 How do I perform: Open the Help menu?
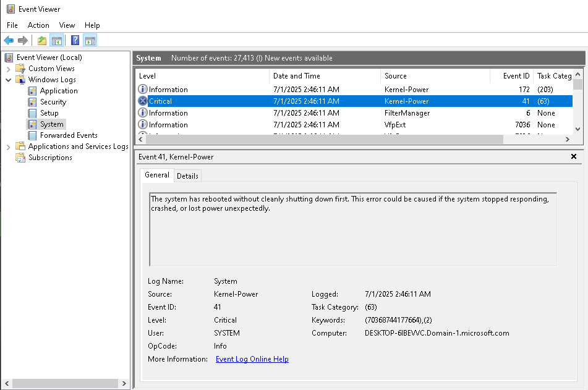point(92,25)
